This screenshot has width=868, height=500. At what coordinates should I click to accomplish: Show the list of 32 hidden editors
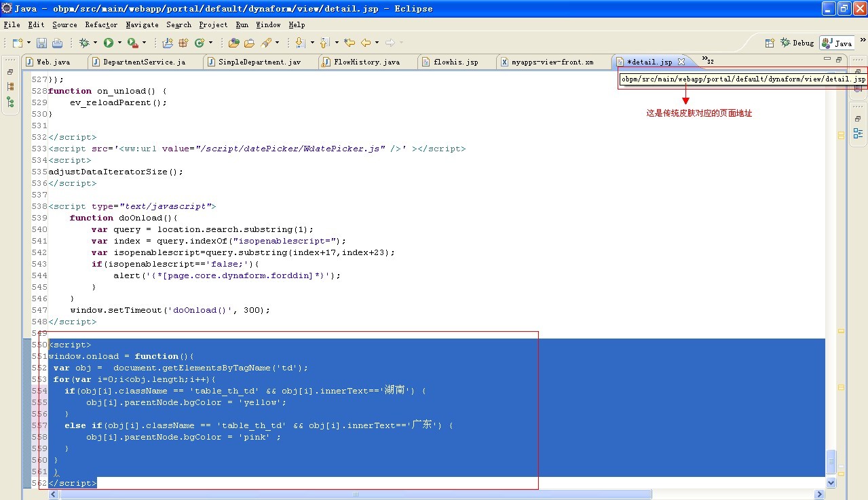click(x=707, y=60)
